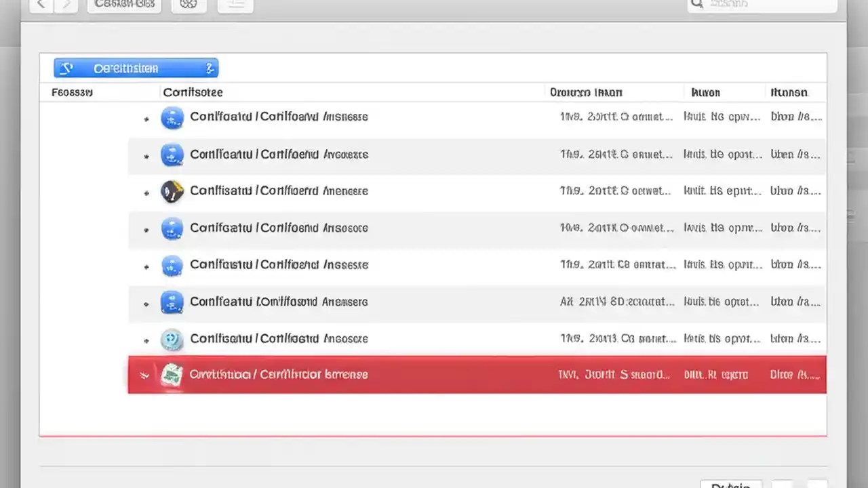The height and width of the screenshot is (488, 868).
Task: Click the green certificate icon on the highlighted row
Action: pyautogui.click(x=172, y=374)
